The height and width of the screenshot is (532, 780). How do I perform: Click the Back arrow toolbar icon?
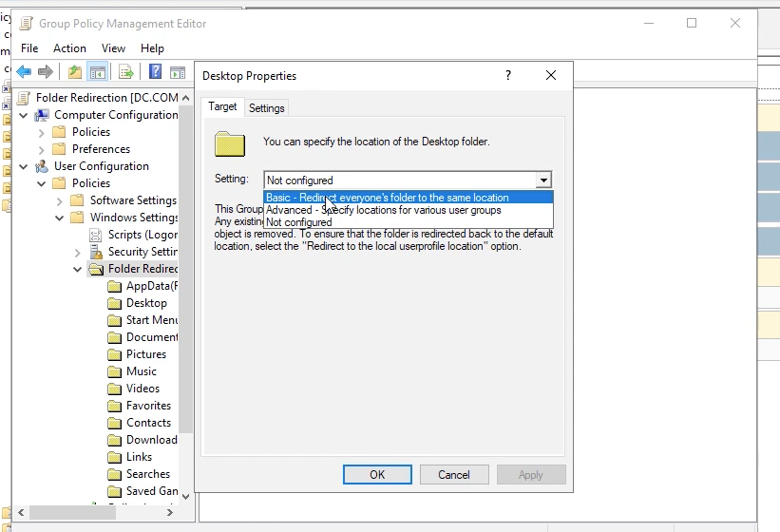(x=24, y=72)
